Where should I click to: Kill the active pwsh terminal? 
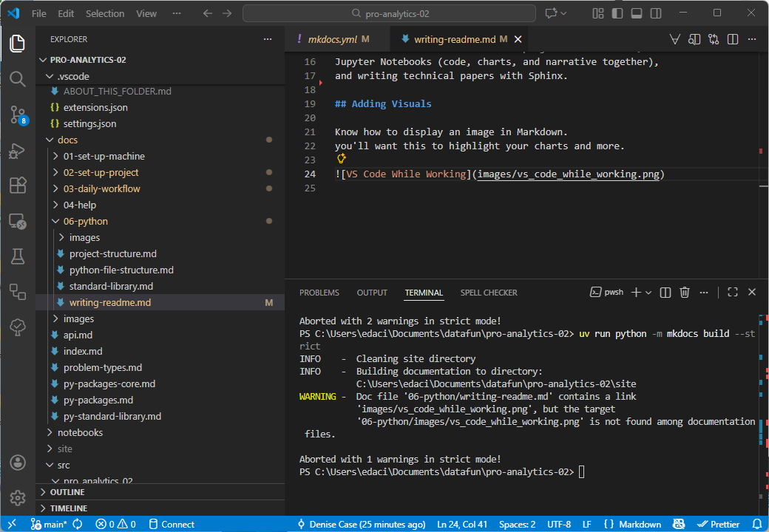click(x=685, y=292)
